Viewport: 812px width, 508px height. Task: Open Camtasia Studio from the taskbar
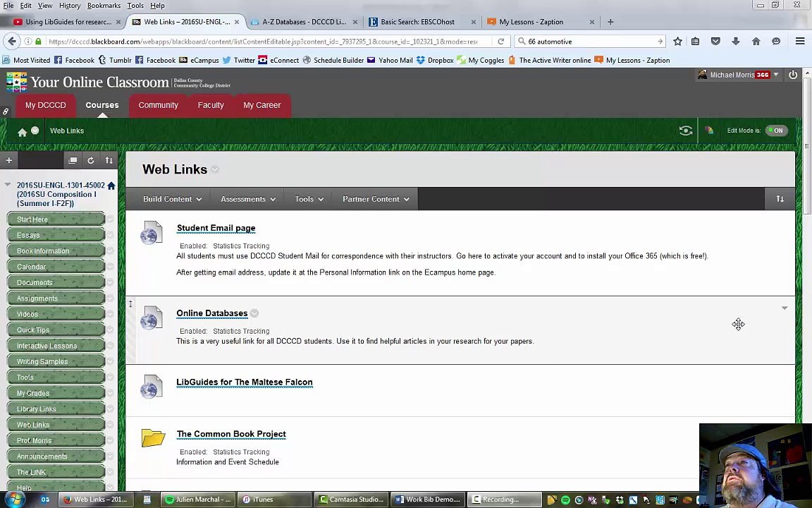tap(351, 500)
